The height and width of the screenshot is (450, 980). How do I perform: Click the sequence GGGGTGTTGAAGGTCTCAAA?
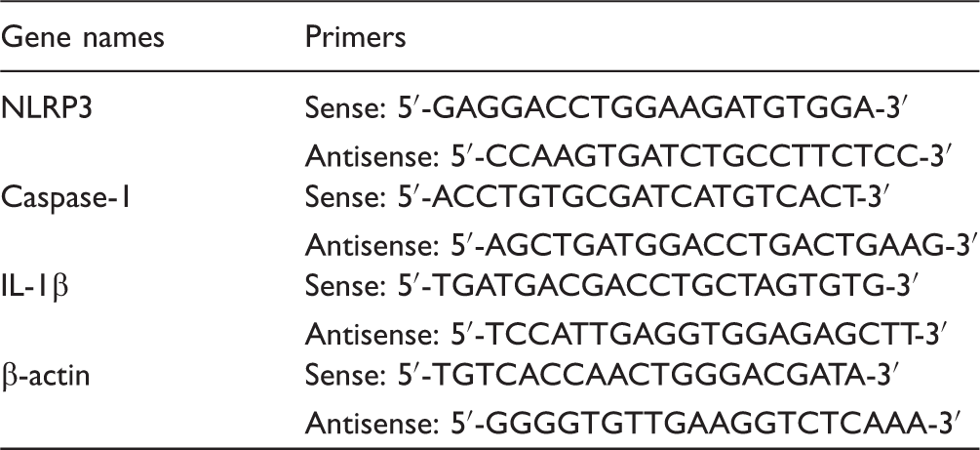706,425
